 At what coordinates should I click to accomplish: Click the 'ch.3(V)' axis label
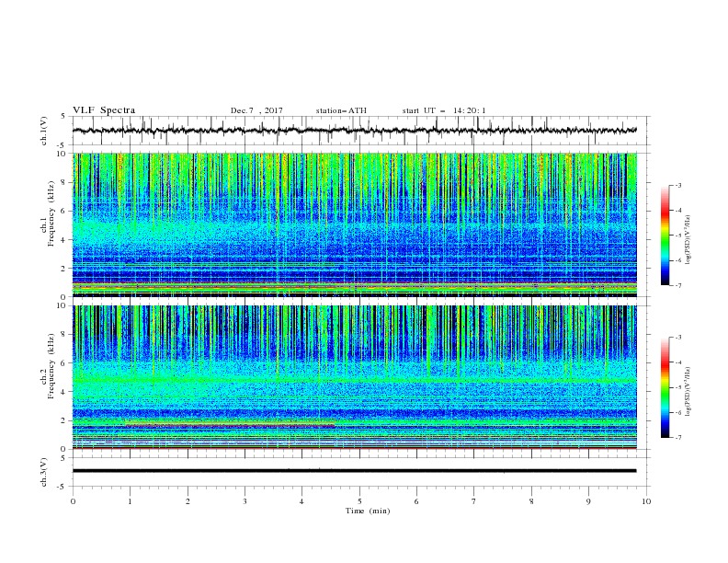click(x=44, y=472)
